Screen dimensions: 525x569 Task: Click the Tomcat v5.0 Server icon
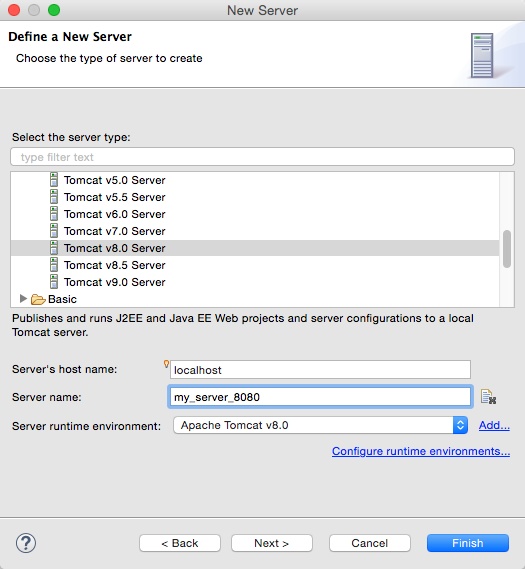coord(54,180)
